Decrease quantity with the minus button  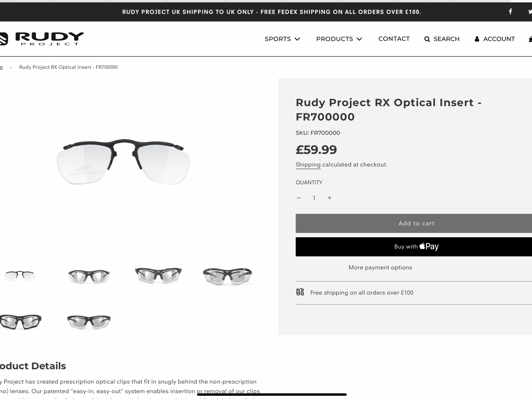pos(299,198)
